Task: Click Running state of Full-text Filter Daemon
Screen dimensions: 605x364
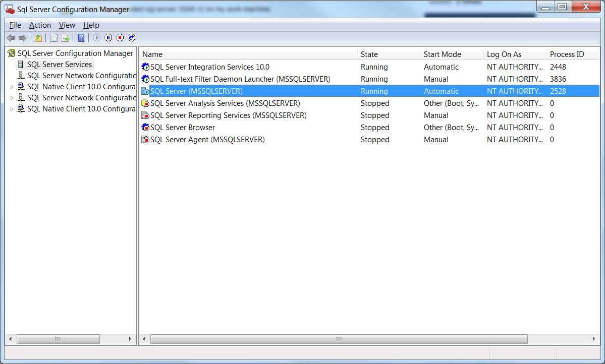Action: click(374, 79)
